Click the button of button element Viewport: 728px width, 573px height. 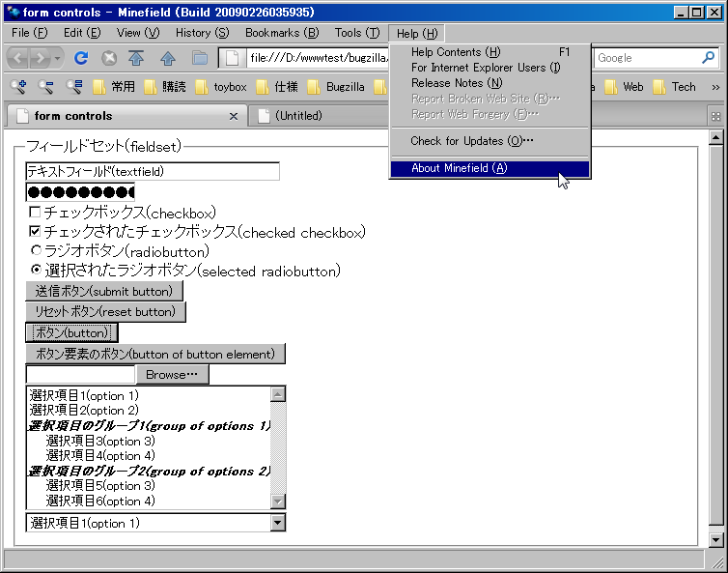click(x=155, y=354)
